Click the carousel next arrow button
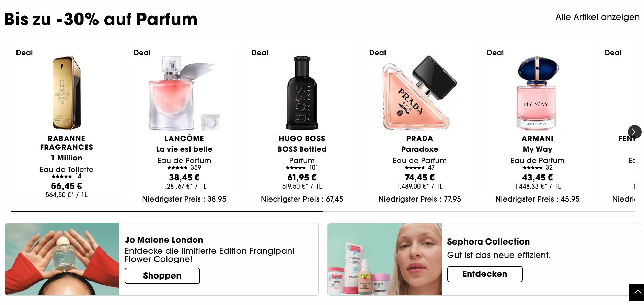The height and width of the screenshot is (305, 644). 634,132
